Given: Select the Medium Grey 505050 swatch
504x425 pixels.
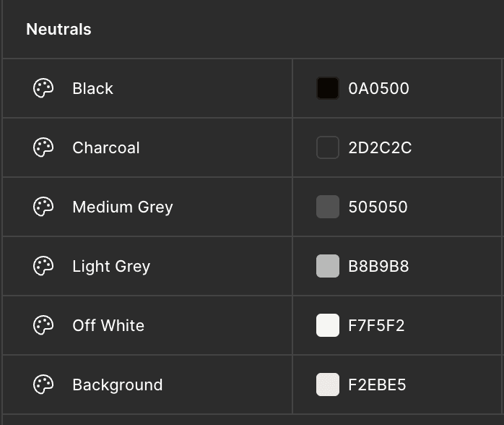Looking at the screenshot, I should [x=328, y=207].
